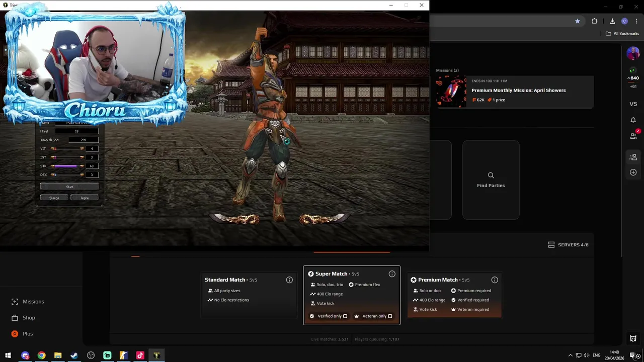Open Premium Match info icon
644x362 pixels.
tap(495, 280)
